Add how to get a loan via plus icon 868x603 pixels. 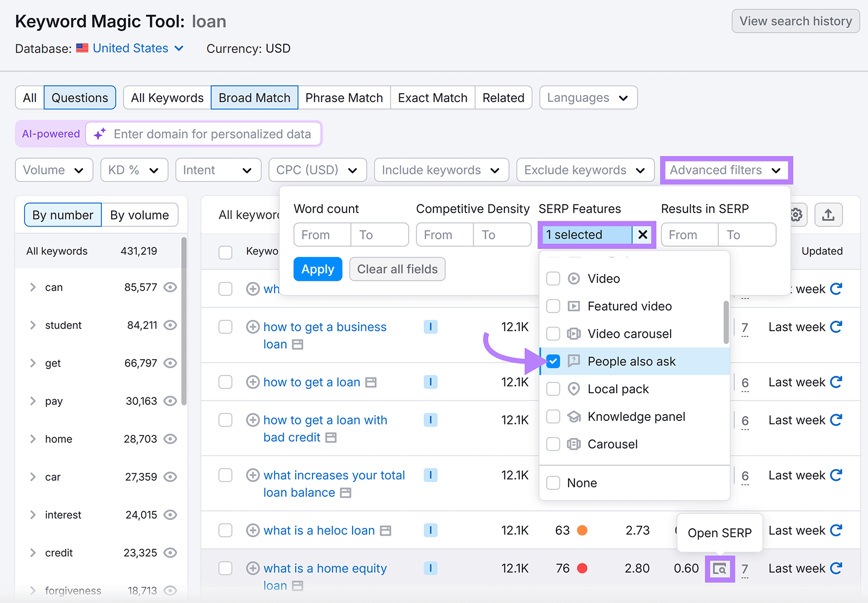(x=253, y=382)
